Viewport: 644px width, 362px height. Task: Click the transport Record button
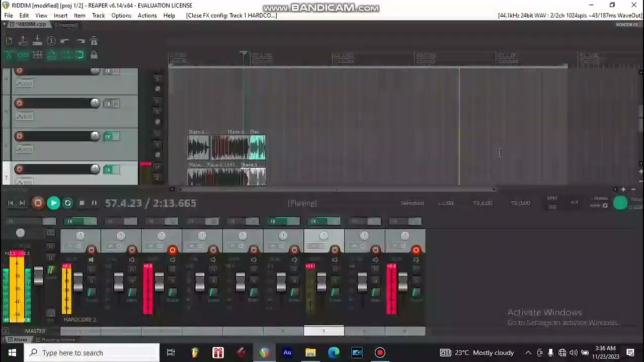coord(38,203)
